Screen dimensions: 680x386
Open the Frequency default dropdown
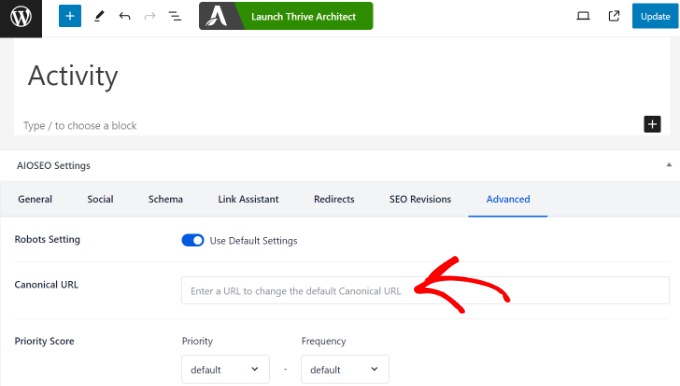[345, 370]
